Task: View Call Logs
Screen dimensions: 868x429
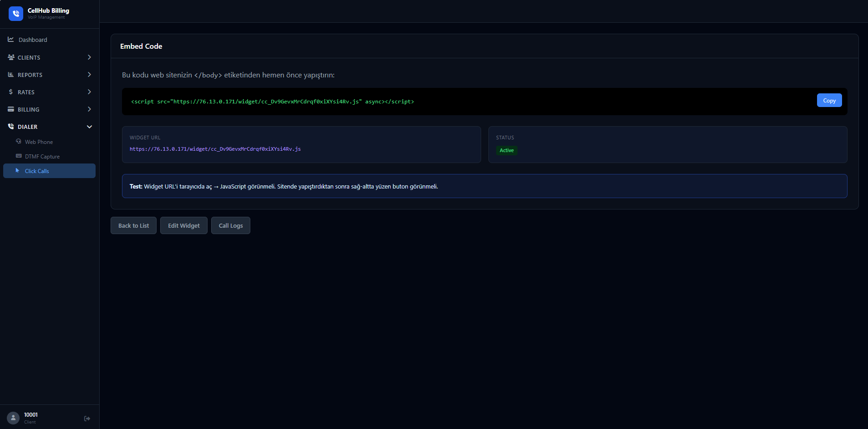Action: point(231,225)
